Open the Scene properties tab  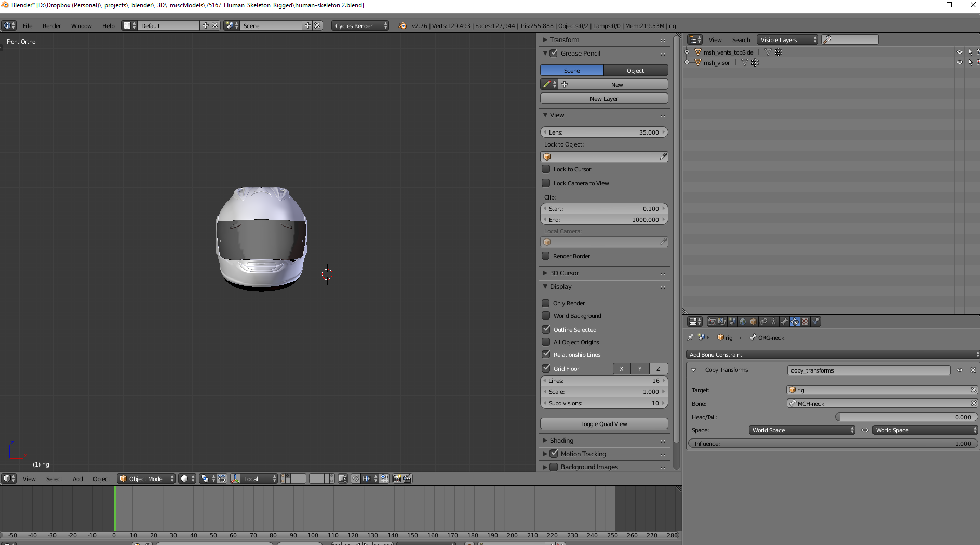[732, 322]
